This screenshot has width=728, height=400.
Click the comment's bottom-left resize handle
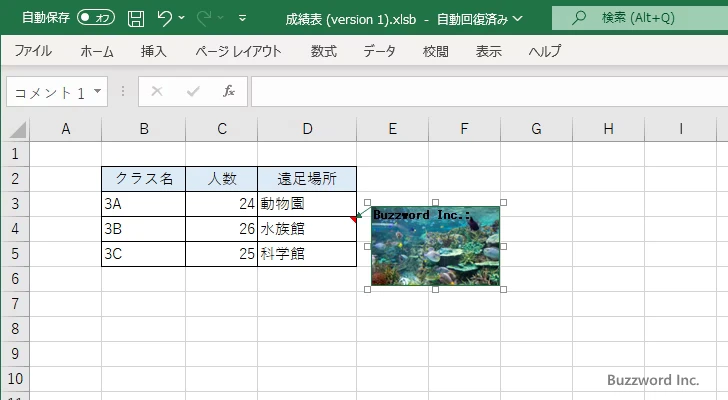pyautogui.click(x=367, y=290)
